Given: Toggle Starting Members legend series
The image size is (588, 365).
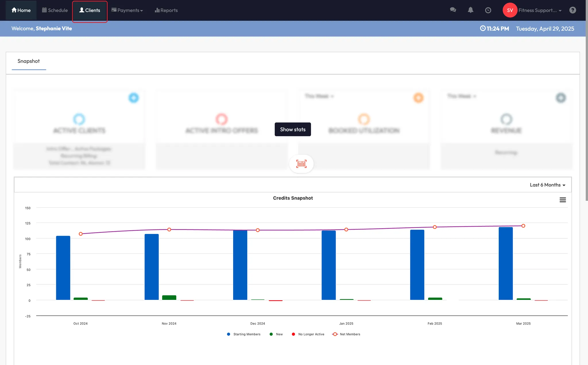Looking at the screenshot, I should [246, 334].
